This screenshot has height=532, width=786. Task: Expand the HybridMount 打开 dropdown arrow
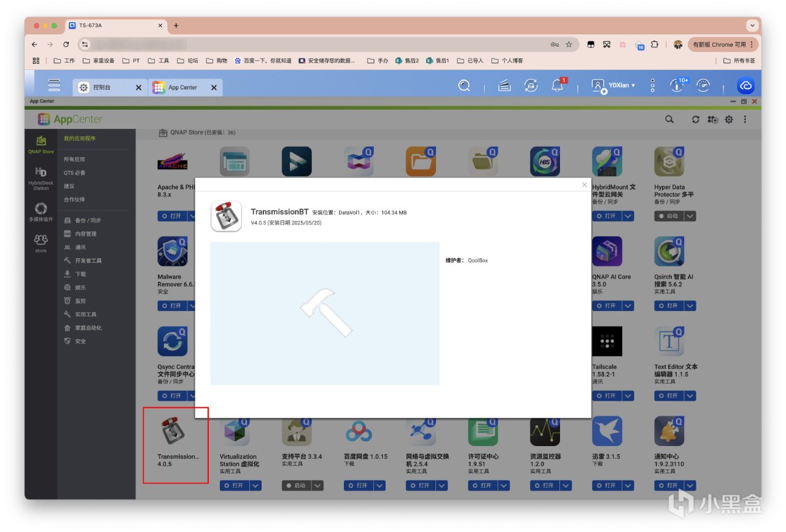coord(628,216)
